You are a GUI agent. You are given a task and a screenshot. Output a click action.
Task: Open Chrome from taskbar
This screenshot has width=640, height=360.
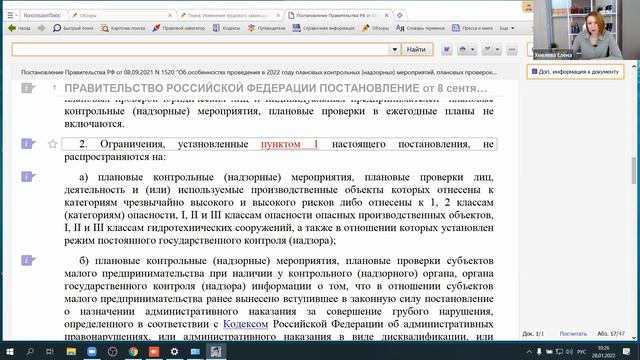click(x=133, y=351)
